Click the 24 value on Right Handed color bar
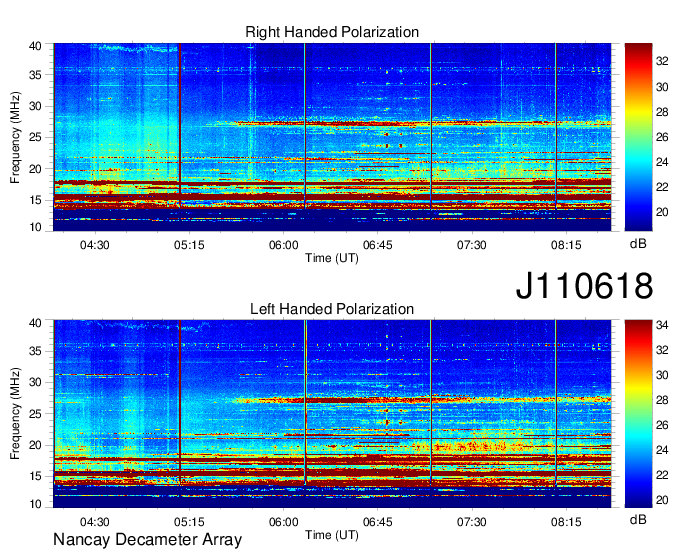This screenshot has width=680, height=552. (x=662, y=162)
